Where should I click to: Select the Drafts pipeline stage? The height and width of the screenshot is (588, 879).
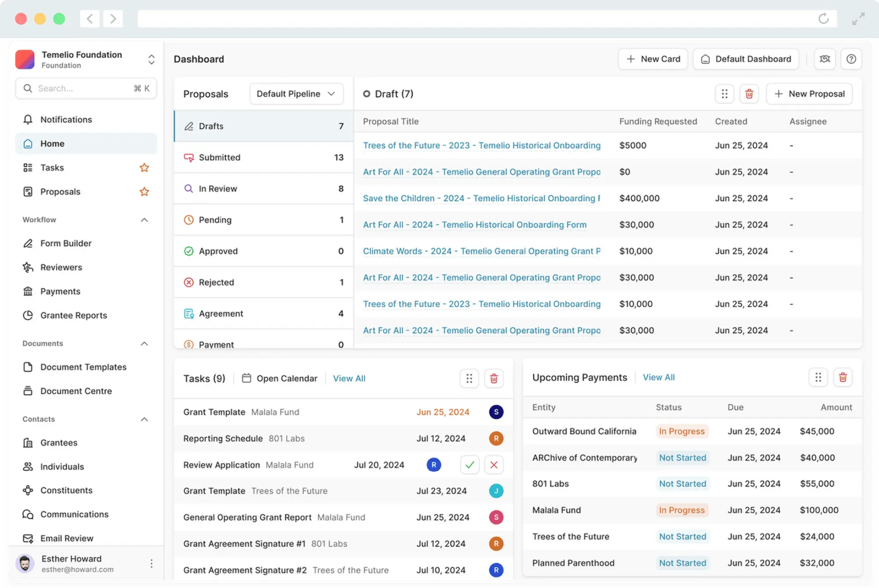264,126
